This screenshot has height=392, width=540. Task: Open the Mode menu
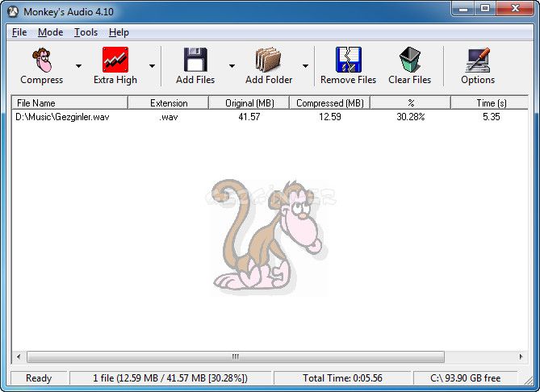coord(50,32)
